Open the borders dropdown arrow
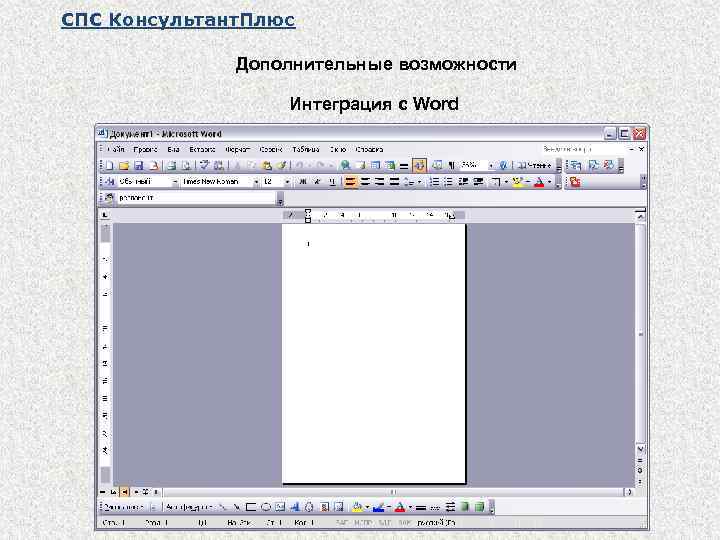 pyautogui.click(x=506, y=182)
